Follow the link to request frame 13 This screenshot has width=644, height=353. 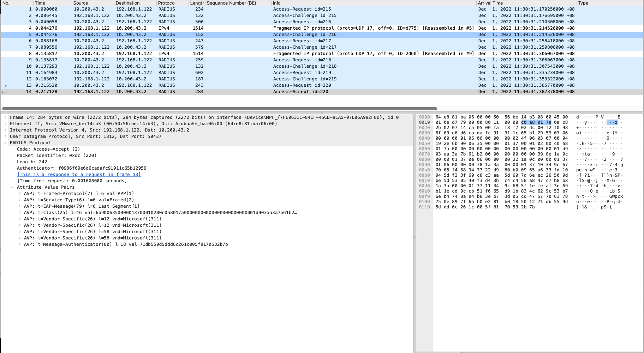pyautogui.click(x=78, y=174)
